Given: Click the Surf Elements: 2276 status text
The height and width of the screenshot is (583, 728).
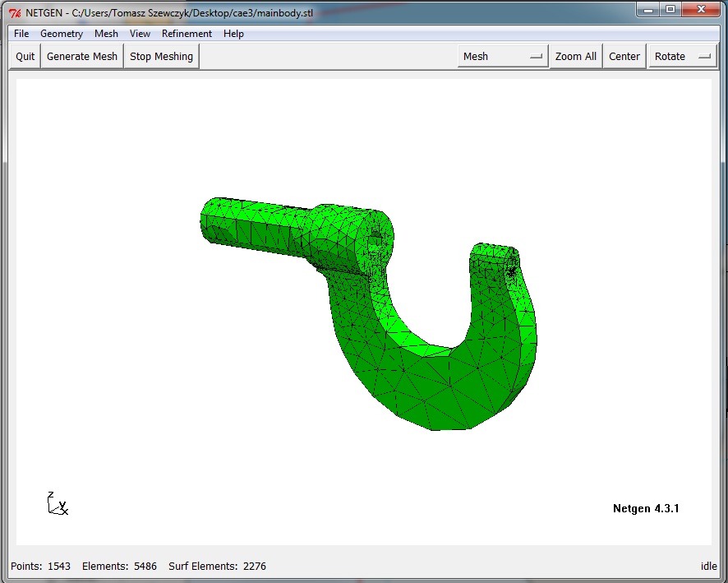Looking at the screenshot, I should tap(217, 566).
